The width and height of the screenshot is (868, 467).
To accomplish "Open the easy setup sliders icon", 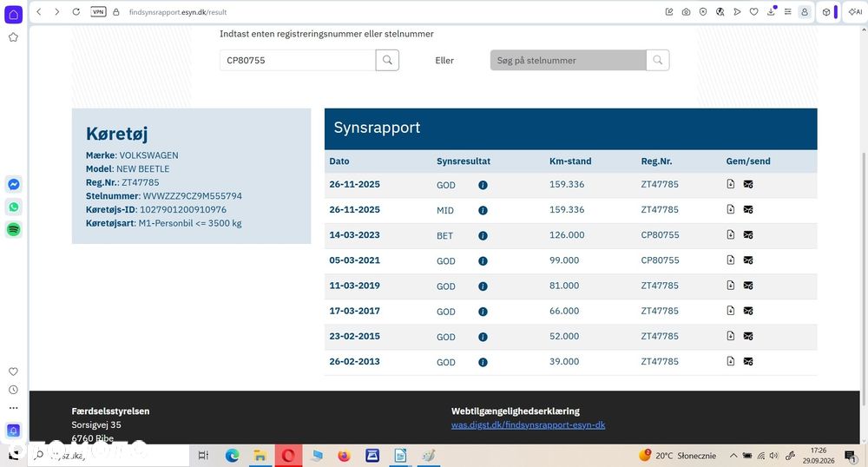I will pos(788,11).
